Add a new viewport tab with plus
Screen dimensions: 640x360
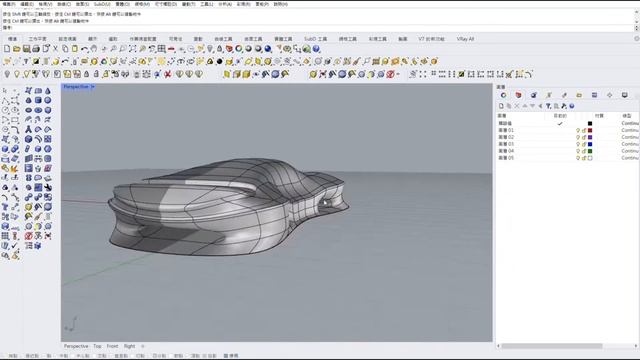pyautogui.click(x=142, y=346)
